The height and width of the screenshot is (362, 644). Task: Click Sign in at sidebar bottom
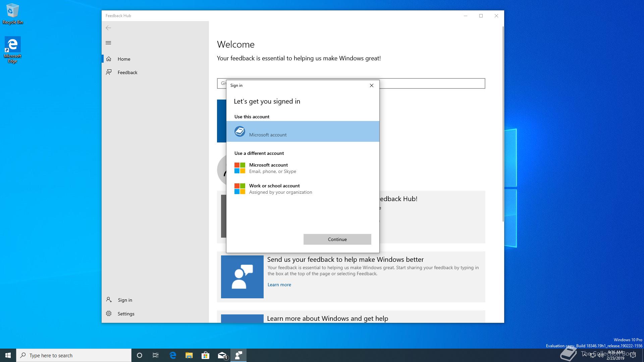[x=155, y=300]
